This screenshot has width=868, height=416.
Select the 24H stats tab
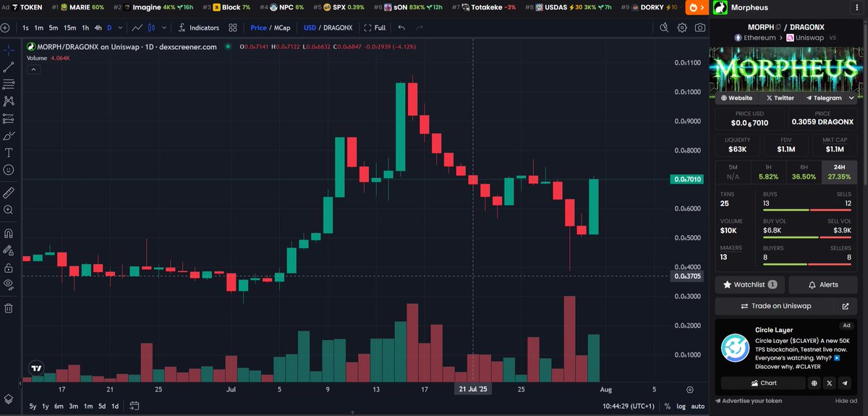coord(839,171)
